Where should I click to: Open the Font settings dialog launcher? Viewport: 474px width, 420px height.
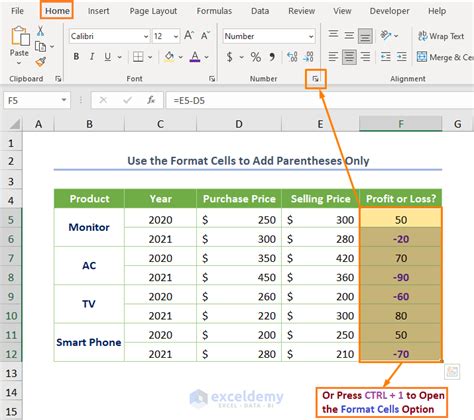[x=212, y=79]
